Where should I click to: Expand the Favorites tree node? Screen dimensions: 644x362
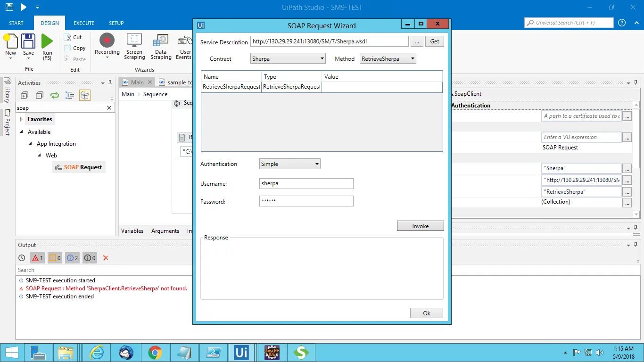point(21,119)
